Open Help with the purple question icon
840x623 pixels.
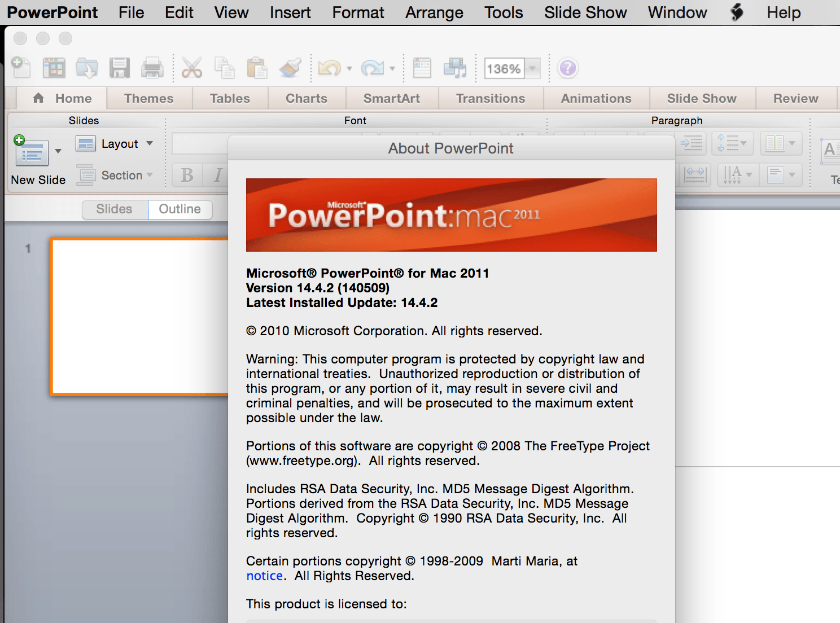click(567, 68)
